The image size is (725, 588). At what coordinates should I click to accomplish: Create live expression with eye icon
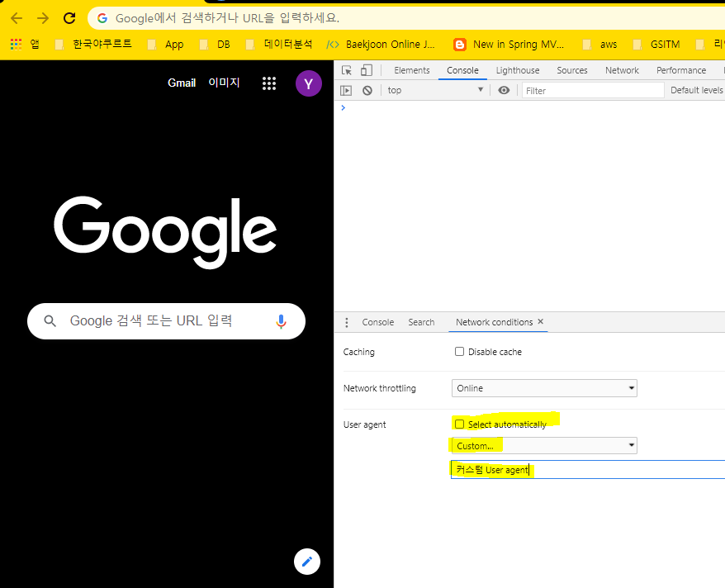point(504,90)
